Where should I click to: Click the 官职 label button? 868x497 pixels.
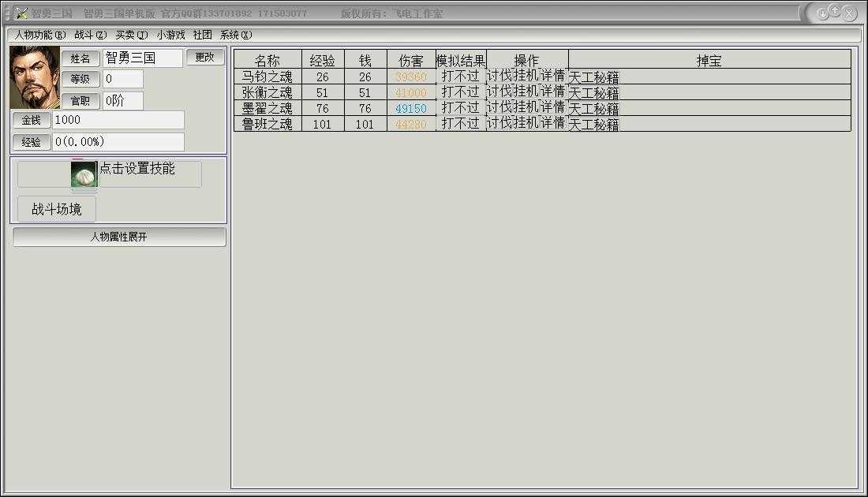click(x=80, y=101)
